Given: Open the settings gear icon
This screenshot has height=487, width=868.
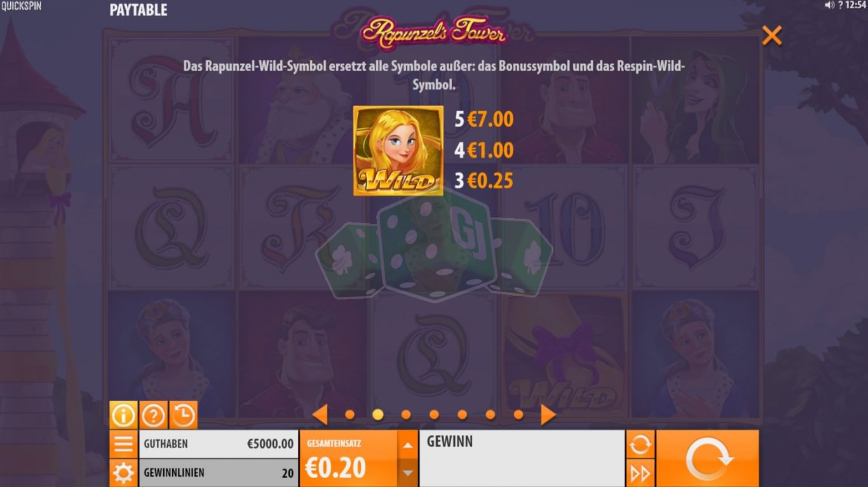Looking at the screenshot, I should tap(123, 473).
